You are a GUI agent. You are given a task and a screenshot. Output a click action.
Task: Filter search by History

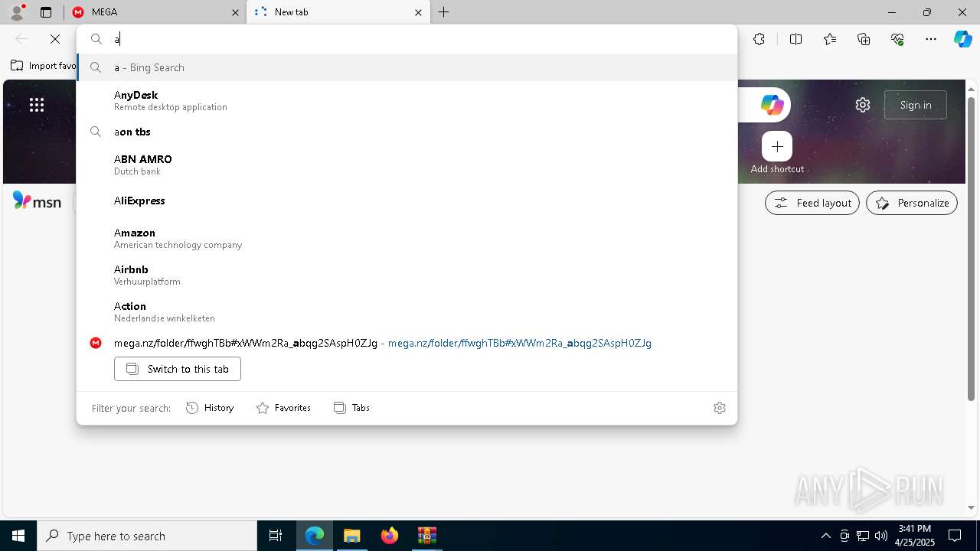pyautogui.click(x=211, y=408)
